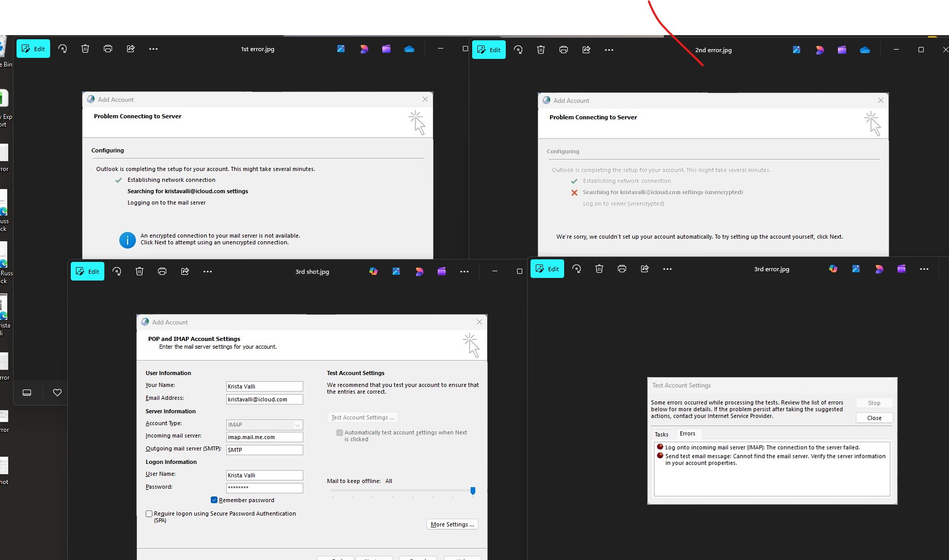
Task: Rotate the image in 2nd error.jpg window
Action: tap(518, 50)
